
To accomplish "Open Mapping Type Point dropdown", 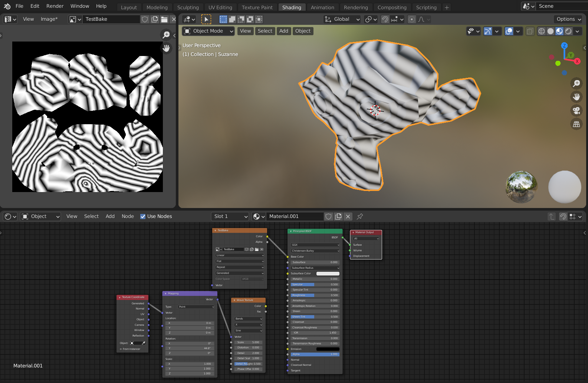I will pos(196,307).
